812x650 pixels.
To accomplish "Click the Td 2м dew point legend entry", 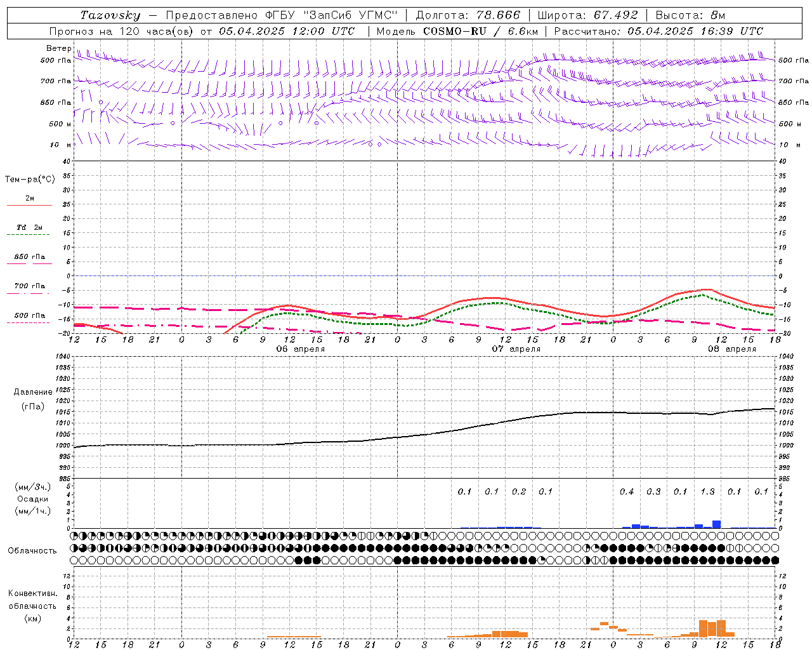I will coord(30,227).
